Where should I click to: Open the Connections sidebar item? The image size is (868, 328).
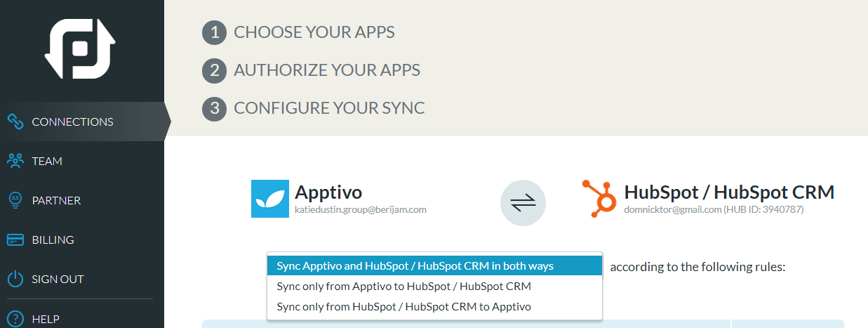pyautogui.click(x=82, y=122)
